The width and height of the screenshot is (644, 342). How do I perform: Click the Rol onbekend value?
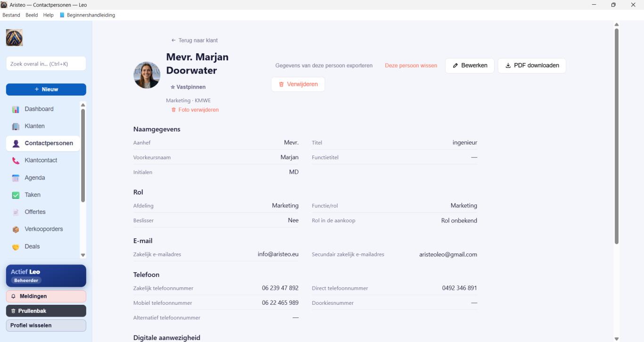[459, 220]
